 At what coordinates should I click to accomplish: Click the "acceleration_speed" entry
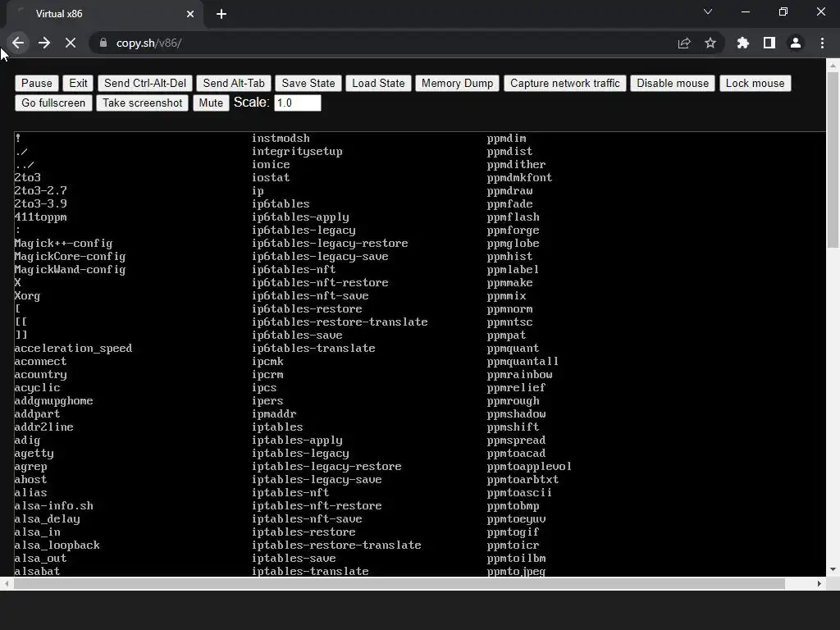point(73,348)
